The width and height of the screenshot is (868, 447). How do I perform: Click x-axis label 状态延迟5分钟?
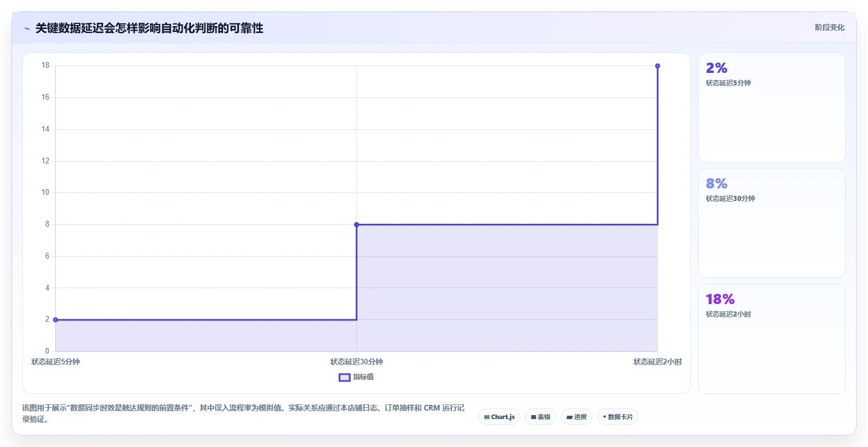coord(55,362)
